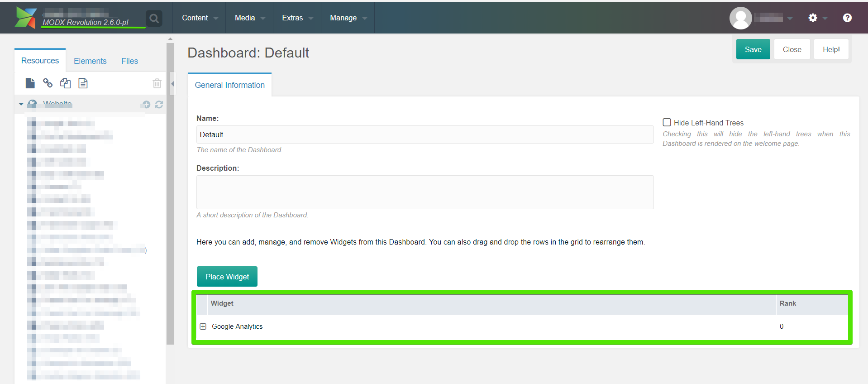The image size is (868, 384).
Task: Select the Google Analytics widget name
Action: click(237, 326)
